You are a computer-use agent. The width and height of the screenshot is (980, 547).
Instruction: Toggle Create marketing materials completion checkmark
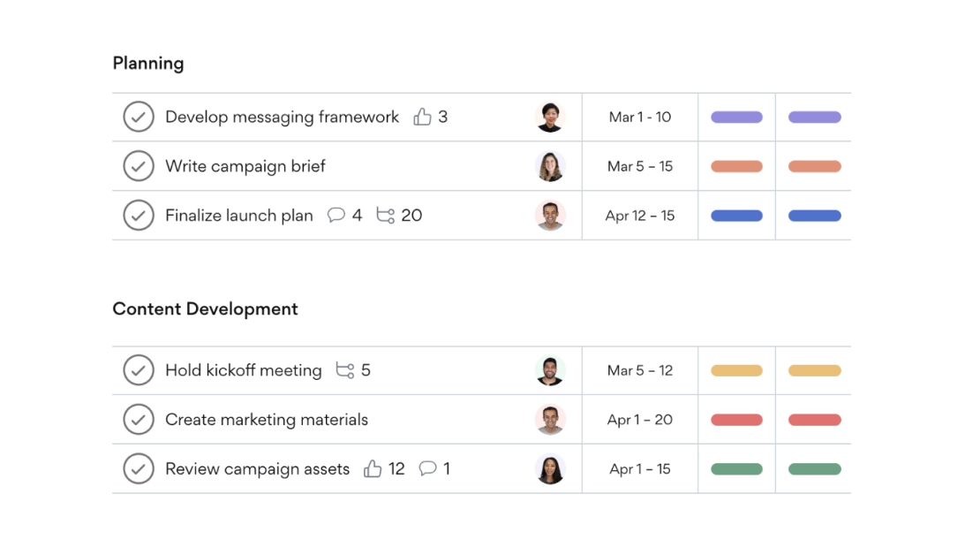[139, 420]
